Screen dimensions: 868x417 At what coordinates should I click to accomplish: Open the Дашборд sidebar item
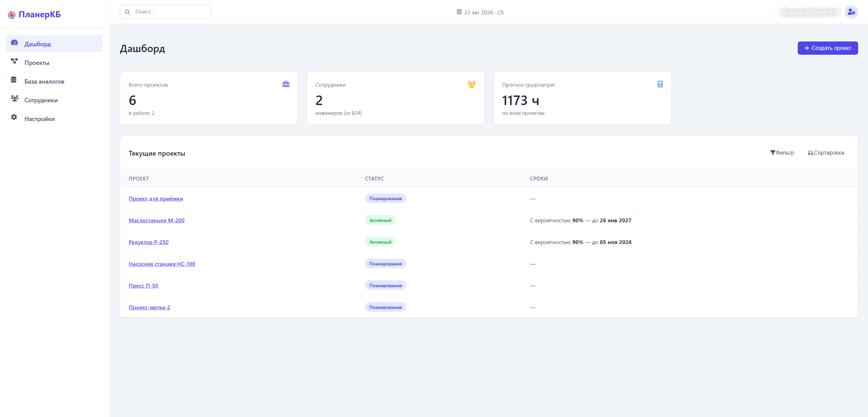coord(54,44)
